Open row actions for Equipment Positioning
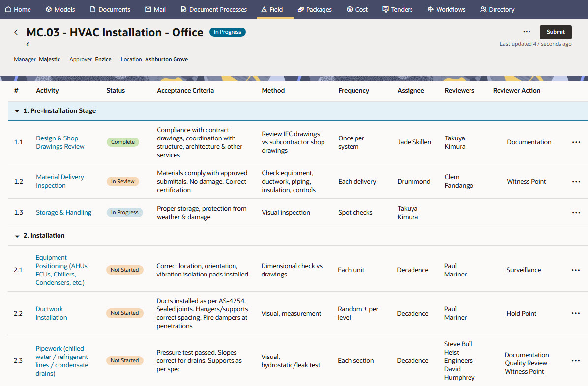The image size is (588, 386). tap(575, 270)
